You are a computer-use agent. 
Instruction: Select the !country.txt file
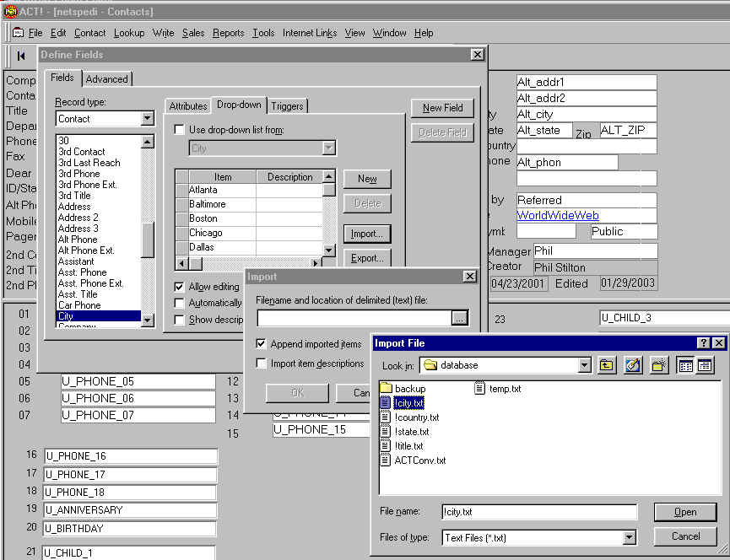[x=409, y=417]
